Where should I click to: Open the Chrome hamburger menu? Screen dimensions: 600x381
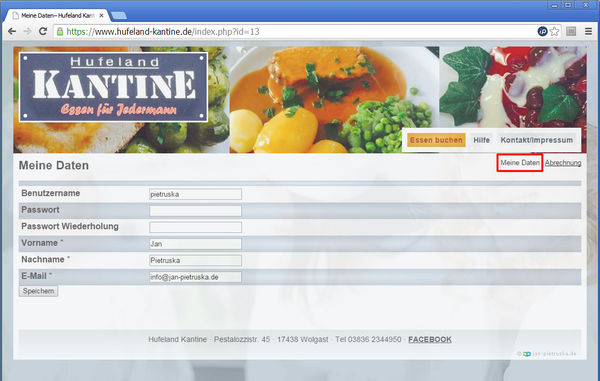click(589, 31)
